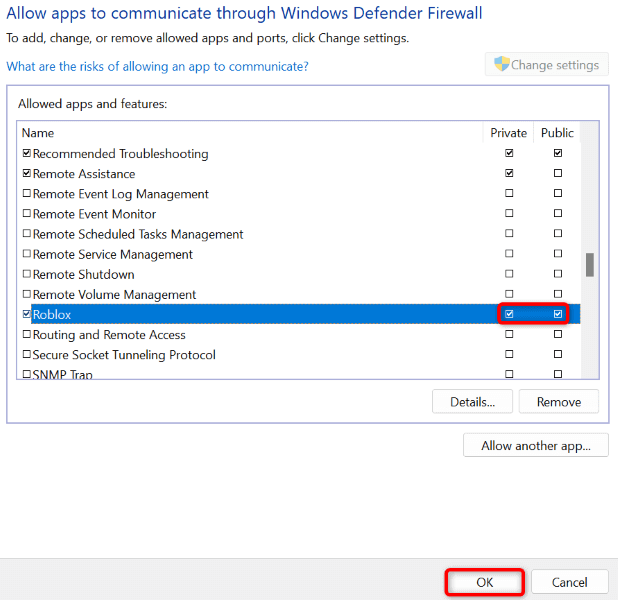Click the Private column header

[x=508, y=133]
